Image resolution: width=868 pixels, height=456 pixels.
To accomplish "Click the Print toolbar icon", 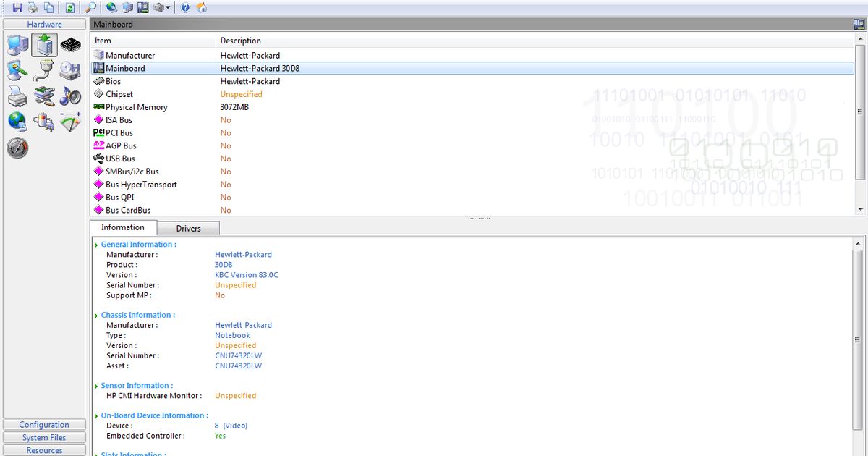I will click(x=32, y=7).
